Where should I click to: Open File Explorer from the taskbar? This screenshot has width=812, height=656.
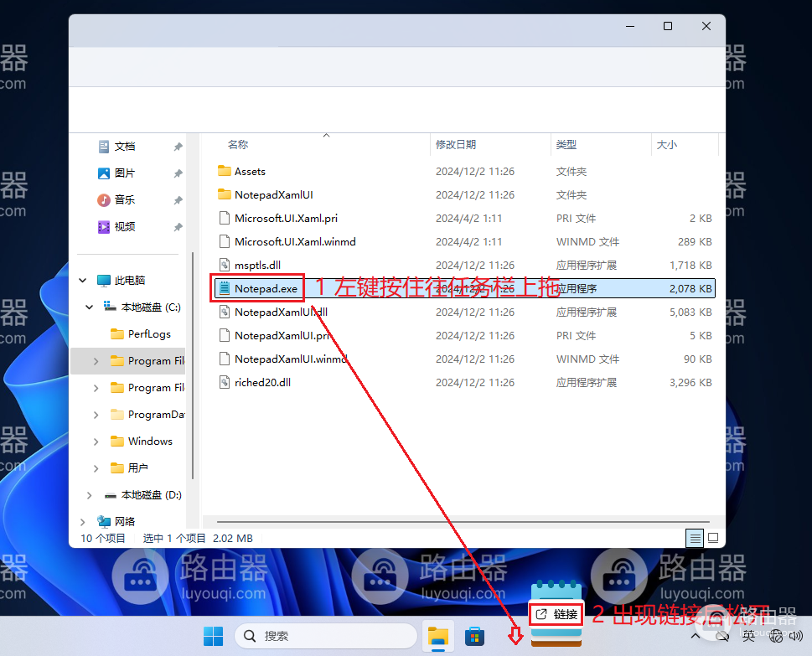click(x=438, y=637)
